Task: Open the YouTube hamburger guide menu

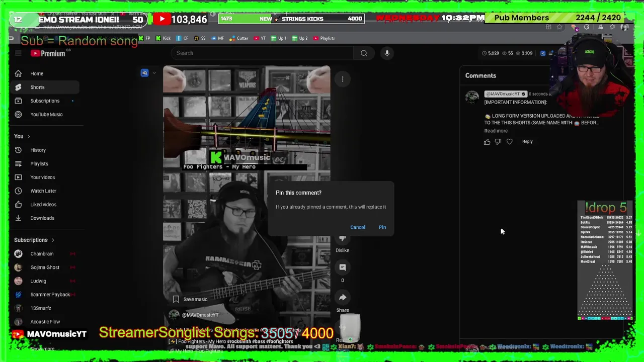Action: pos(18,53)
